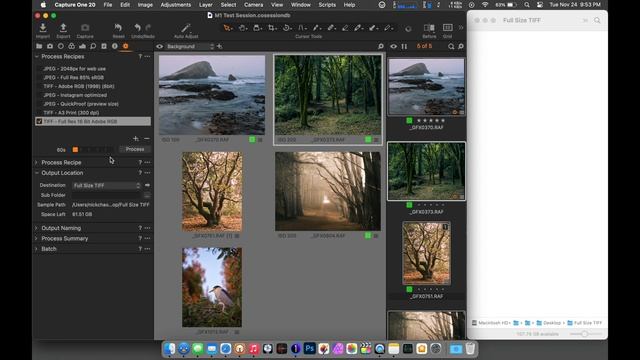640x360 pixels.
Task: Open the Background layer dropdown
Action: click(x=190, y=46)
